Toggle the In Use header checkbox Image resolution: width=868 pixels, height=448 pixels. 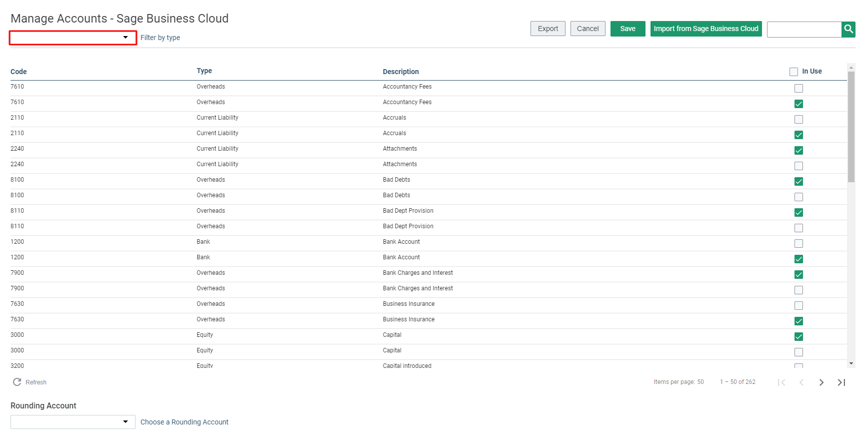coord(793,72)
